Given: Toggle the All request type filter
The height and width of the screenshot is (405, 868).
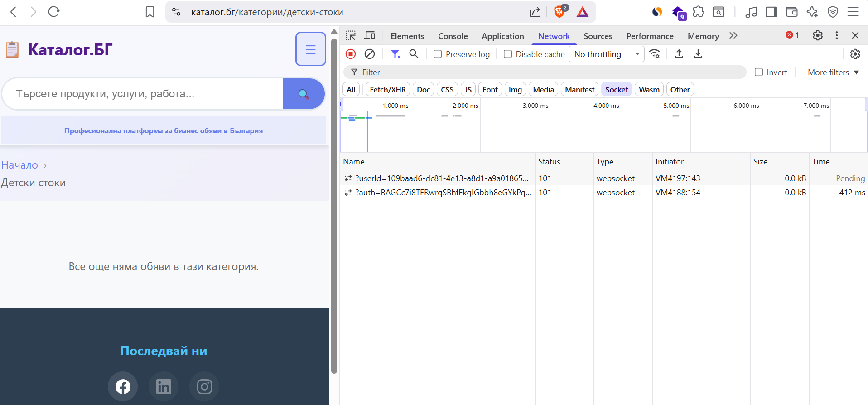Looking at the screenshot, I should pyautogui.click(x=351, y=90).
